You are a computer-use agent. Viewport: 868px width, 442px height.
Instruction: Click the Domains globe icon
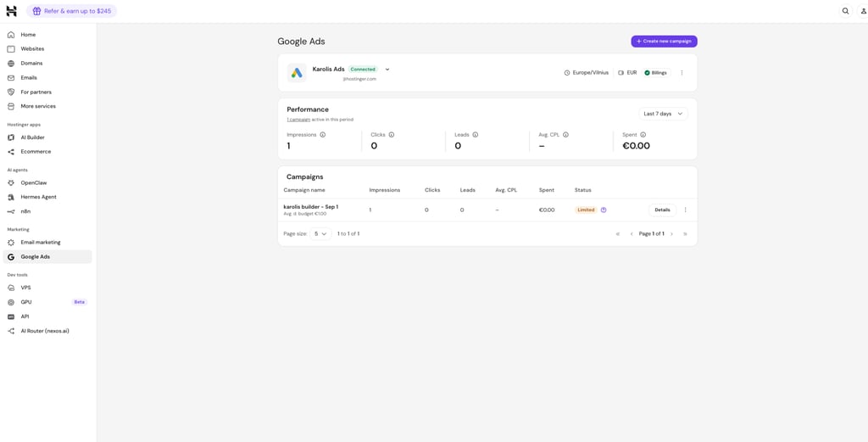(11, 64)
